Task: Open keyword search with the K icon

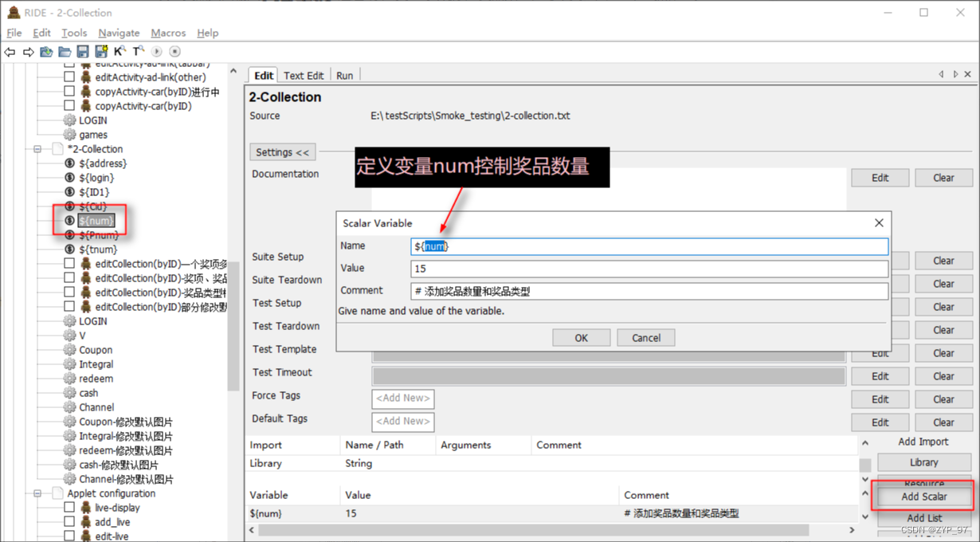Action: coord(120,52)
